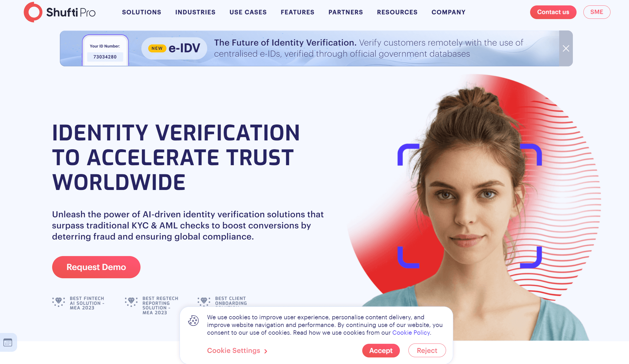Click the SME button in the header
The height and width of the screenshot is (364, 629).
(597, 12)
